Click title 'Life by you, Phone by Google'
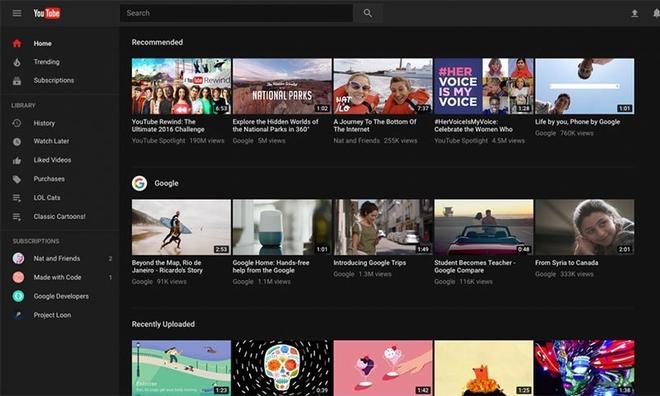 point(578,122)
